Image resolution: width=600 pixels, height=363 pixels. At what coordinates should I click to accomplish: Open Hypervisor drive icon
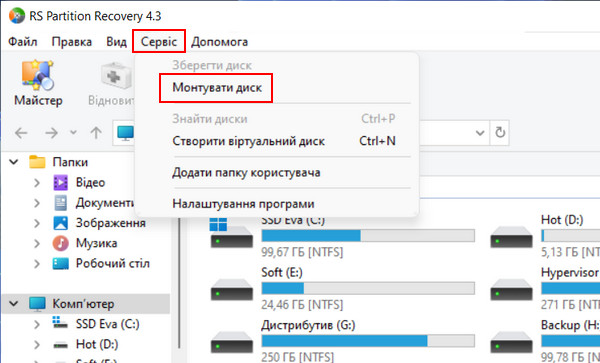[x=511, y=289]
